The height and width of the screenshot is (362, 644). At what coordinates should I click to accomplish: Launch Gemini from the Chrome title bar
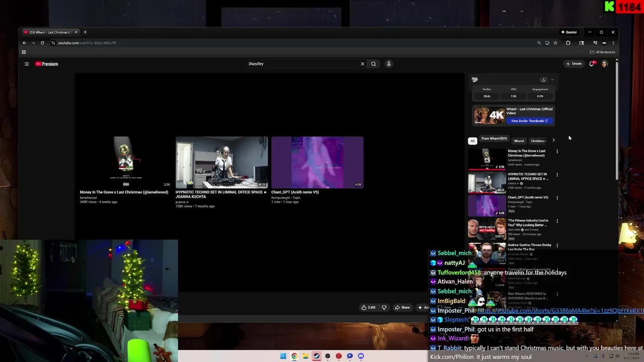[569, 32]
